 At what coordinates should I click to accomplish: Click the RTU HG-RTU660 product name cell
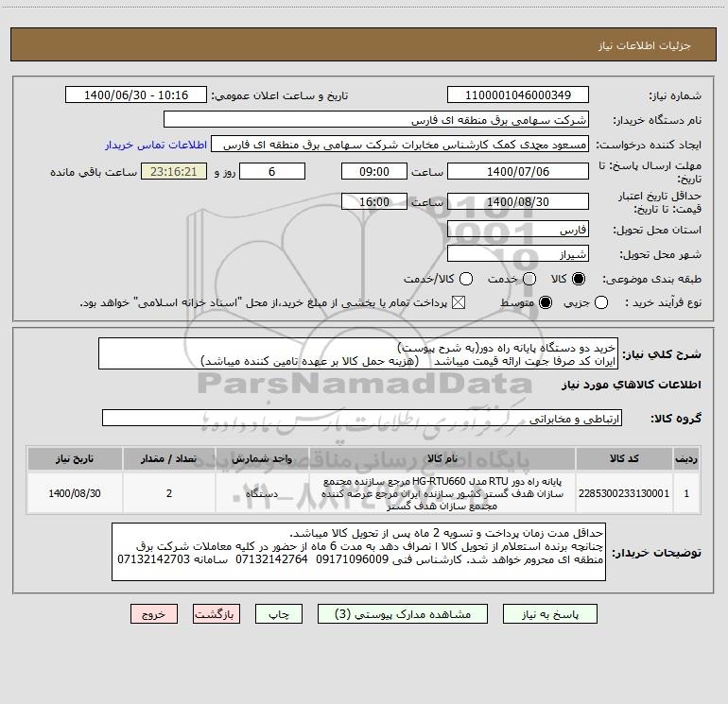[x=442, y=493]
